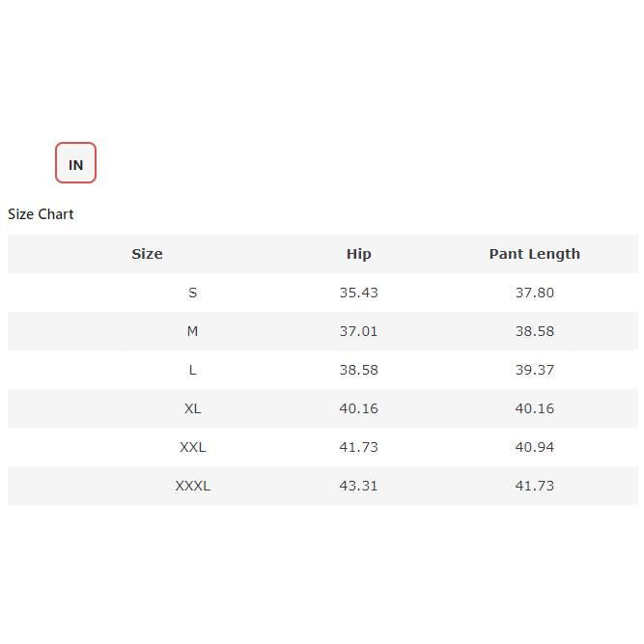Select the L size row label
Viewport: 644px width, 644px height.
click(x=192, y=370)
